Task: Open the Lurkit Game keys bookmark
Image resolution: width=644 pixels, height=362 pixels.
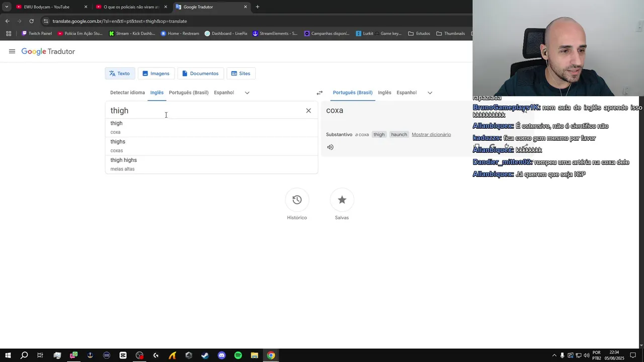Action: click(378, 34)
